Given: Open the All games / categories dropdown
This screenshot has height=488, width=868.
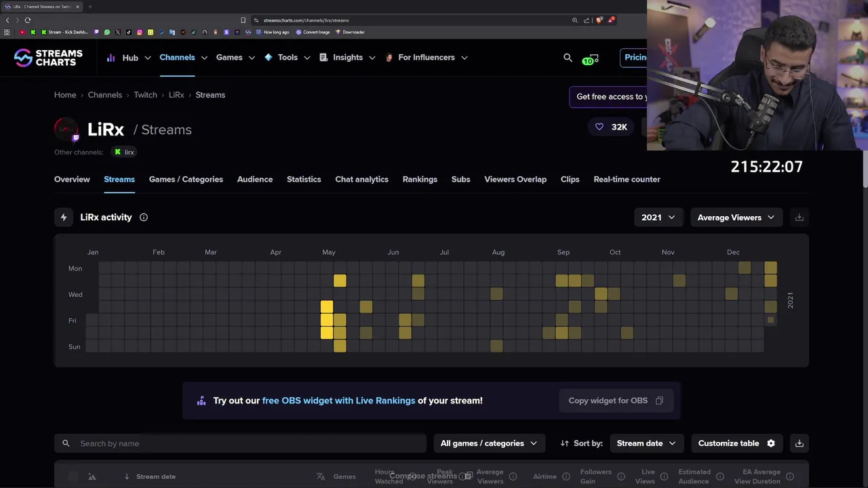Looking at the screenshot, I should coord(488,443).
